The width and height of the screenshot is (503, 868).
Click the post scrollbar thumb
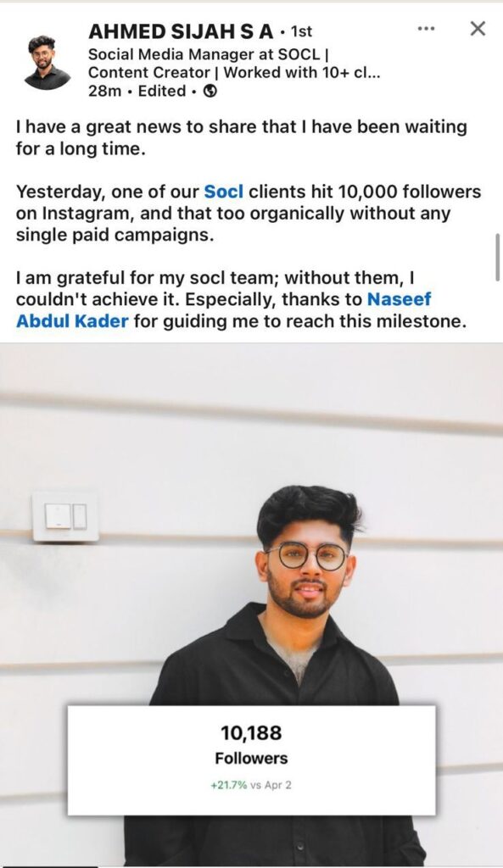(497, 258)
